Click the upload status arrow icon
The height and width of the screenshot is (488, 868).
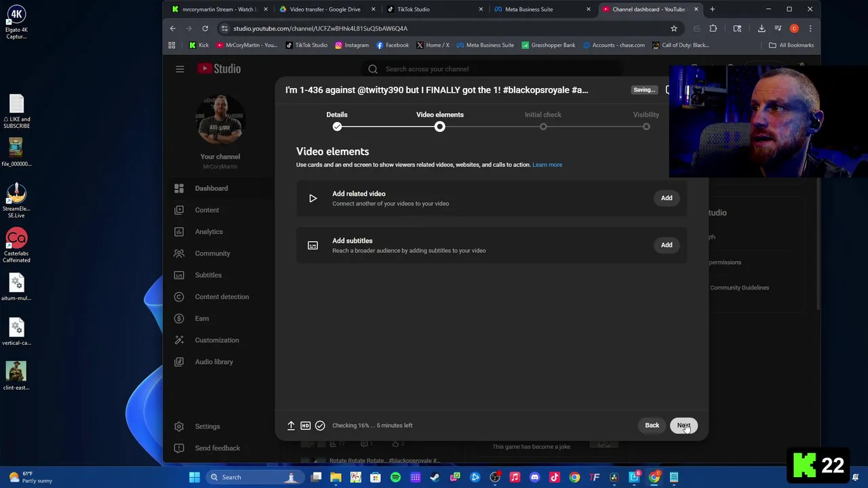[x=291, y=426]
